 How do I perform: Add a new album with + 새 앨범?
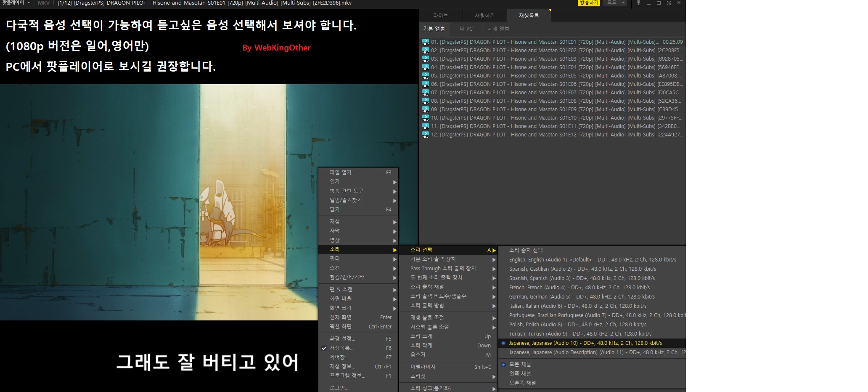(x=498, y=29)
